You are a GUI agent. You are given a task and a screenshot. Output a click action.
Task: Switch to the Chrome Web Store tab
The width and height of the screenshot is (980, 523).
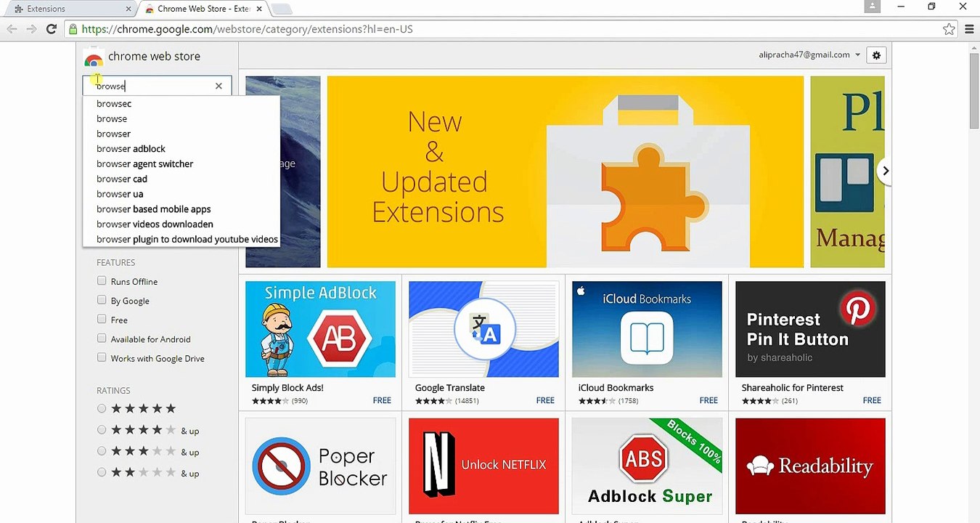202,9
